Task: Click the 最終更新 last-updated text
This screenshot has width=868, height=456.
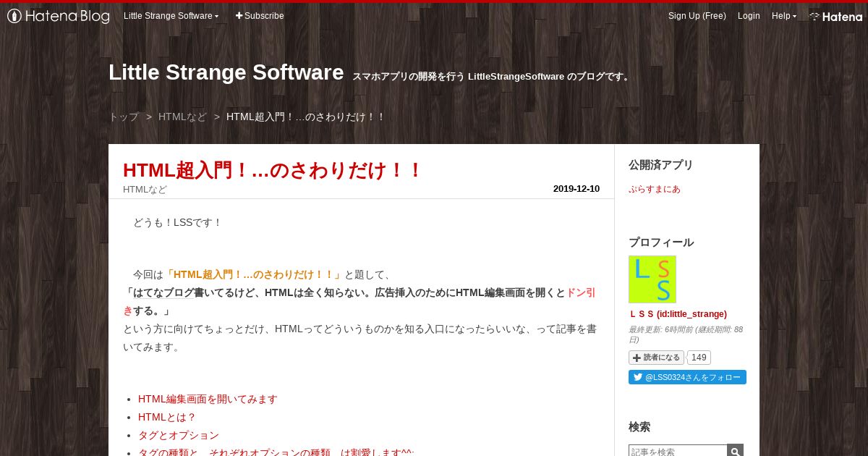Action: 687,334
